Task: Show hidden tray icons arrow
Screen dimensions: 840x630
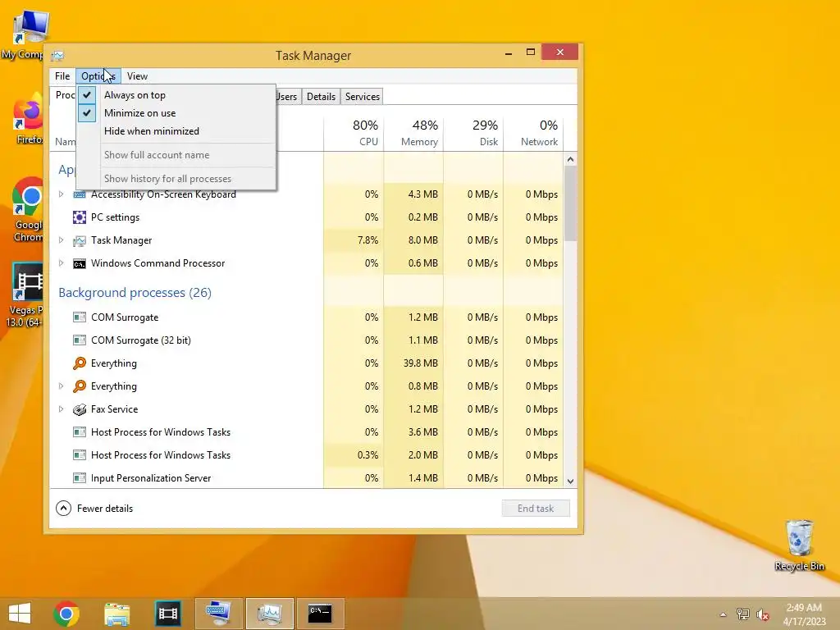Action: [724, 614]
